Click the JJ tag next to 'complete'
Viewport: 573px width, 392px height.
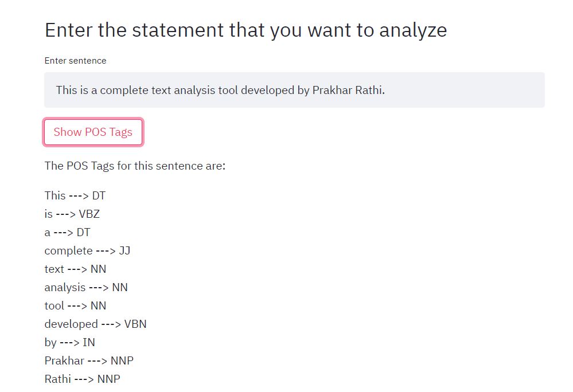pyautogui.click(x=124, y=251)
